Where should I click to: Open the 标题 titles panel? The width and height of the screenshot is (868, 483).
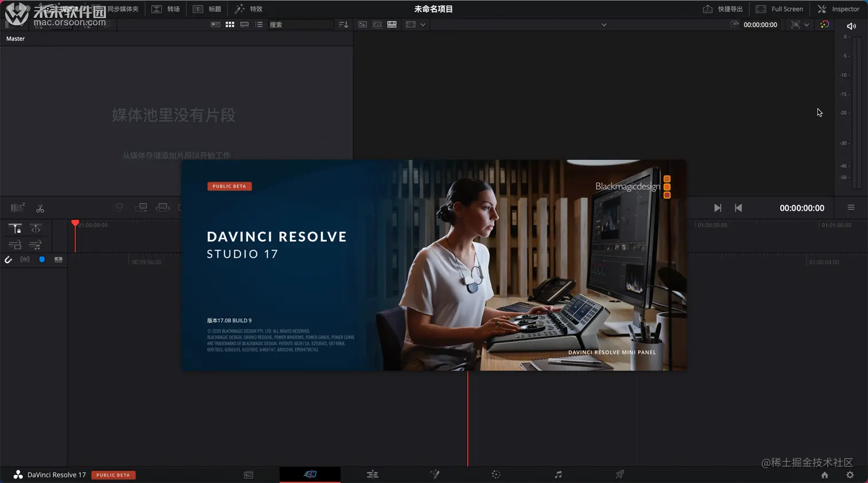[x=207, y=9]
